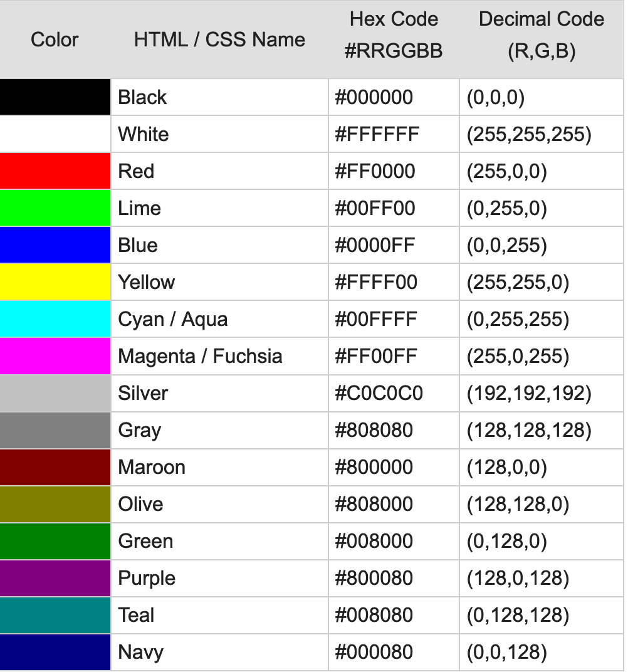Click the maroon color swatch
This screenshot has width=628, height=672.
pyautogui.click(x=55, y=467)
